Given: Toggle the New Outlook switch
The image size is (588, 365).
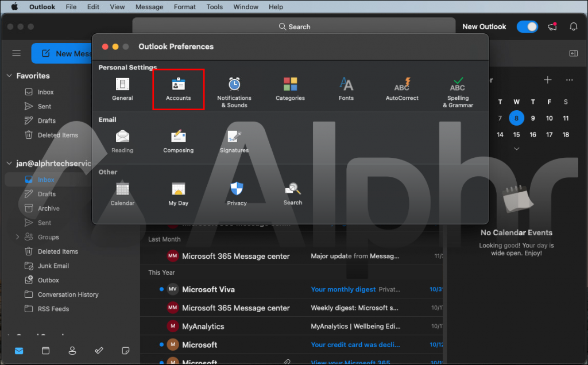Looking at the screenshot, I should tap(527, 26).
